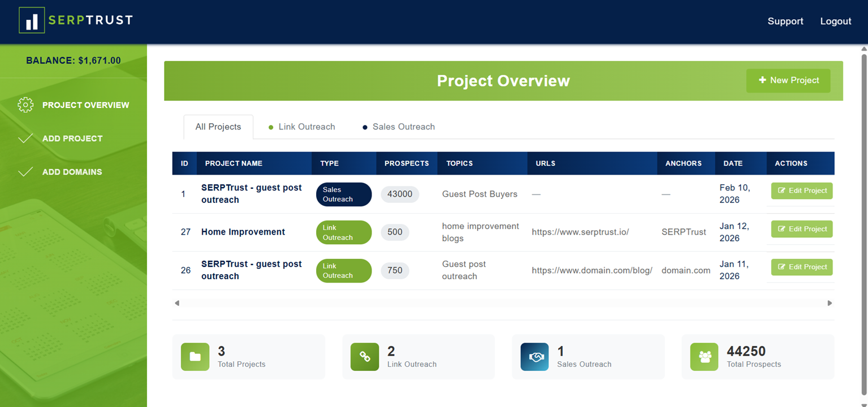Select the All Projects tab
Screen dimensions: 868x407
tap(218, 127)
